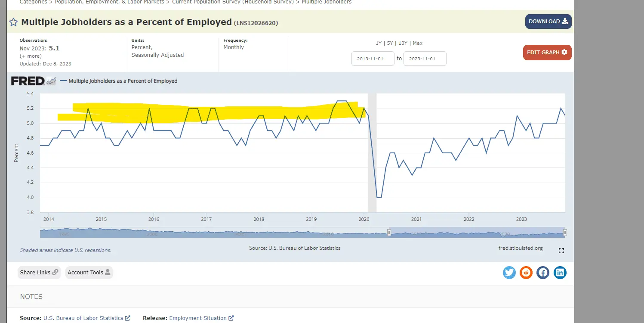
Task: Click the start date field 2013-11-01
Action: tap(373, 59)
